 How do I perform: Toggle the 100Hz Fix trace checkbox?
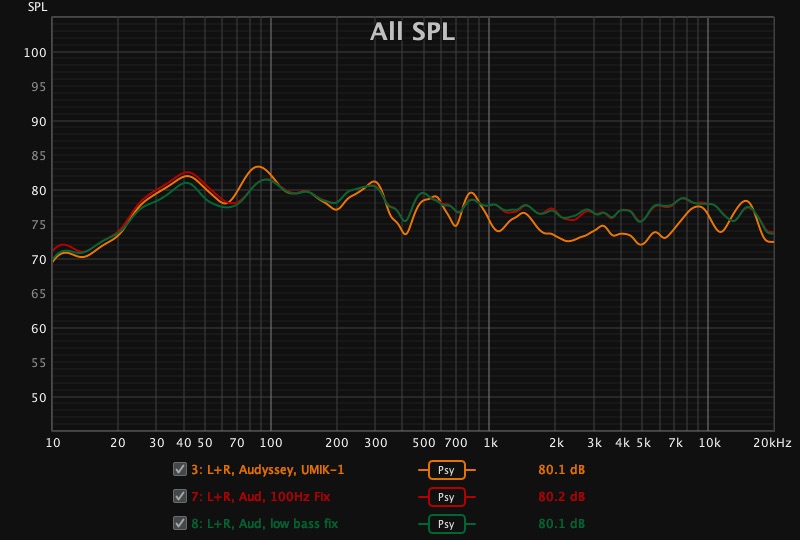(x=180, y=496)
